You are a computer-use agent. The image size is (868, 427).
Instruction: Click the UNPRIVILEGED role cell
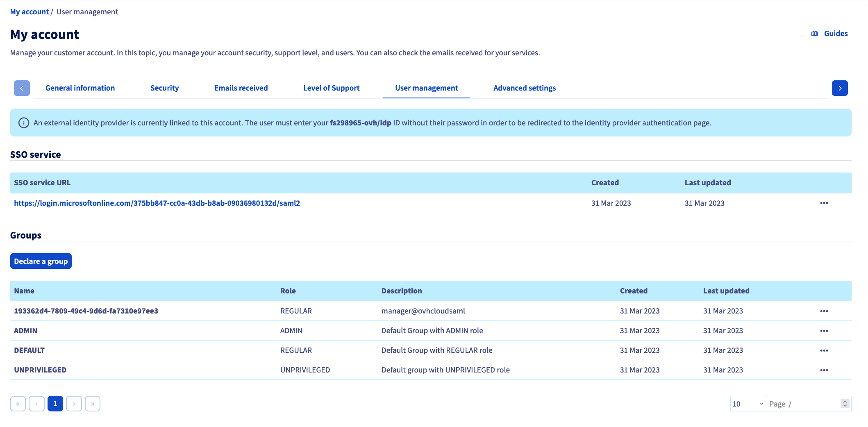point(305,370)
